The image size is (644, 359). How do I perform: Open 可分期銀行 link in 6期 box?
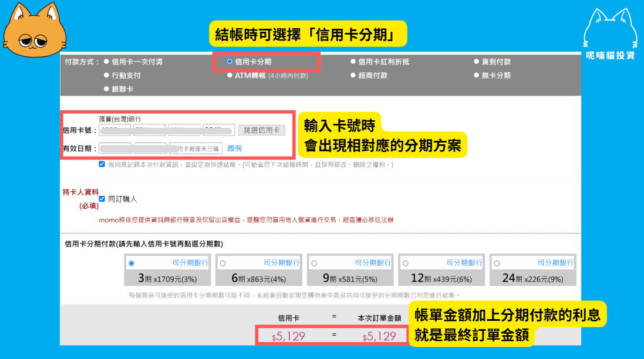281,263
